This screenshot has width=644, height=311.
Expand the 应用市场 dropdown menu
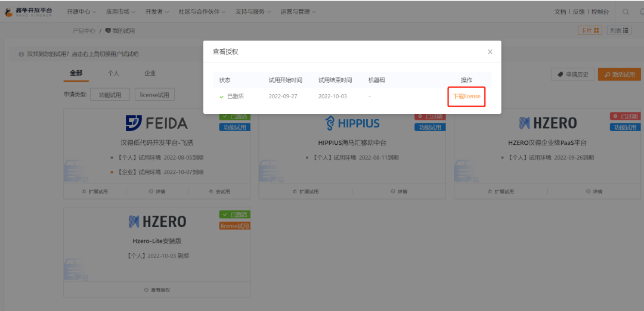pos(120,12)
